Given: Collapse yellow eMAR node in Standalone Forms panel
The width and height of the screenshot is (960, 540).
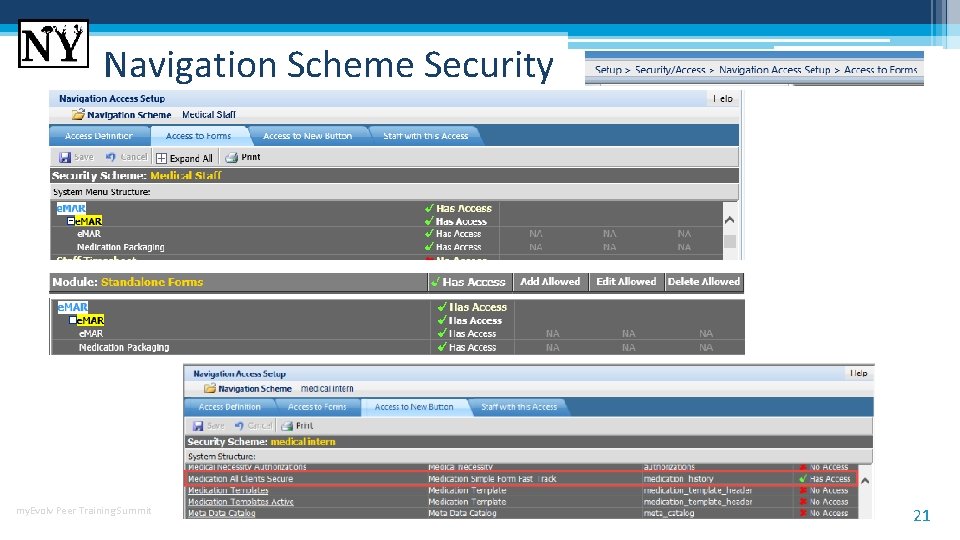Looking at the screenshot, I should pos(73,320).
